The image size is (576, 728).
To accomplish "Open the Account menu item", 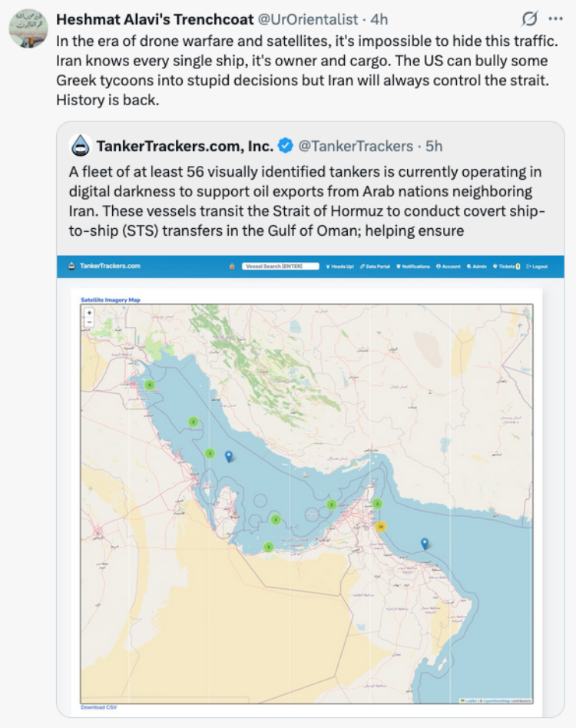I will 448,266.
